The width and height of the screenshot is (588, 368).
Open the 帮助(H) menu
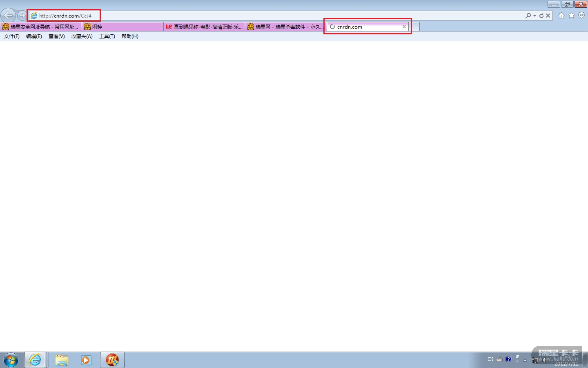coord(130,36)
